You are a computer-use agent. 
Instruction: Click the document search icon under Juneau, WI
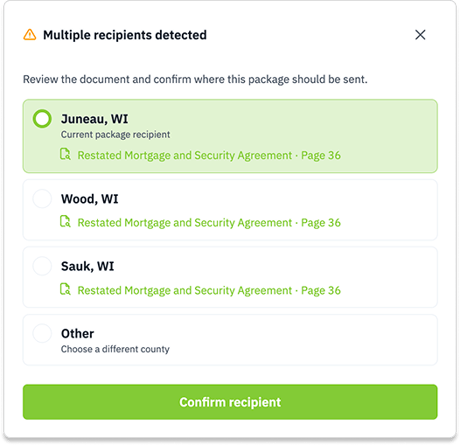point(65,155)
